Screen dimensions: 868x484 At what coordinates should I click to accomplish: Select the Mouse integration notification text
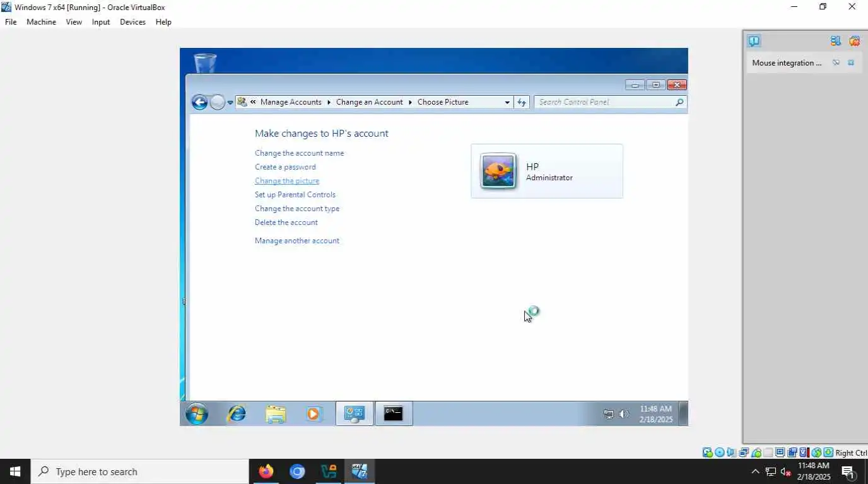coord(787,63)
